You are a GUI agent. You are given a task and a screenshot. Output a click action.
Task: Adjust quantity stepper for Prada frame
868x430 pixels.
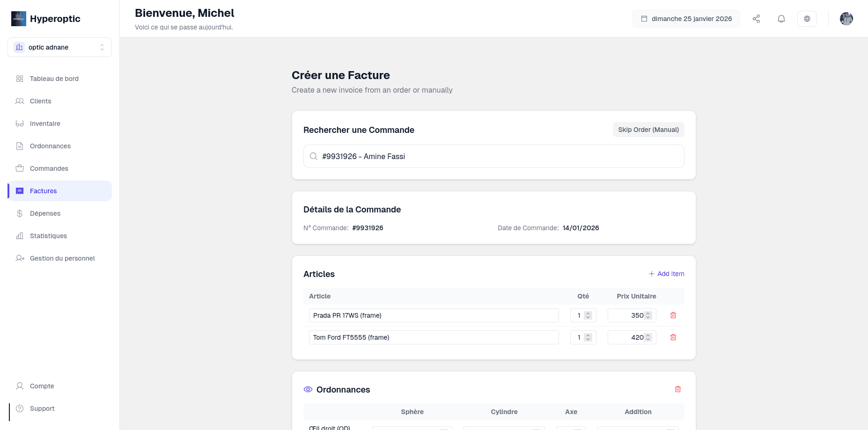[588, 315]
